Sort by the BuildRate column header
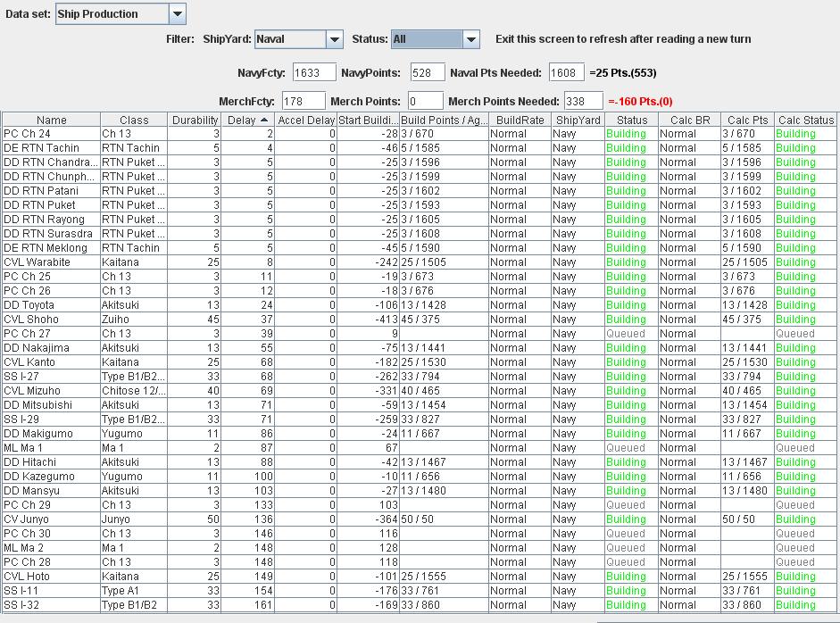The width and height of the screenshot is (840, 623). pos(520,120)
